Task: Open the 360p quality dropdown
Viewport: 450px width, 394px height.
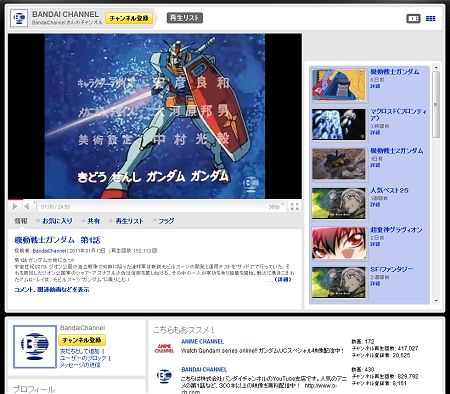Action: [276, 207]
